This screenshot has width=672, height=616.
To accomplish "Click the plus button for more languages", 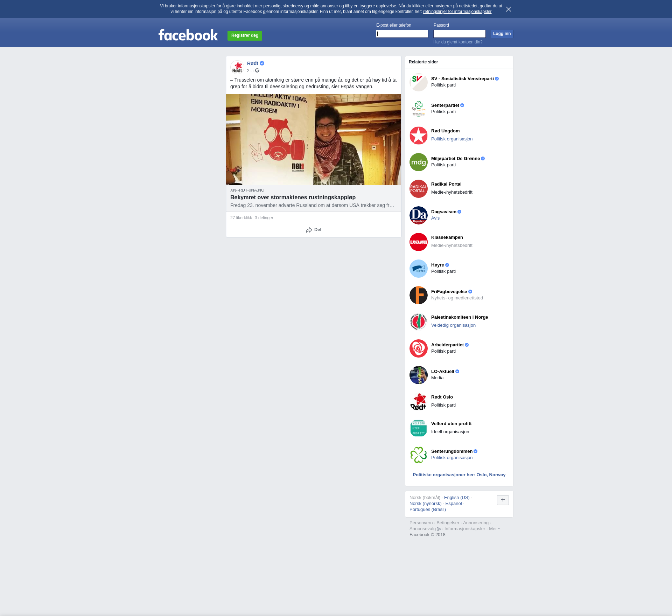I will (x=503, y=500).
